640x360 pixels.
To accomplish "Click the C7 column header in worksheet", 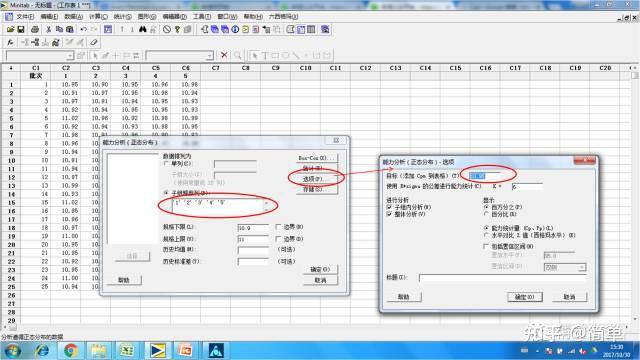I will point(216,68).
